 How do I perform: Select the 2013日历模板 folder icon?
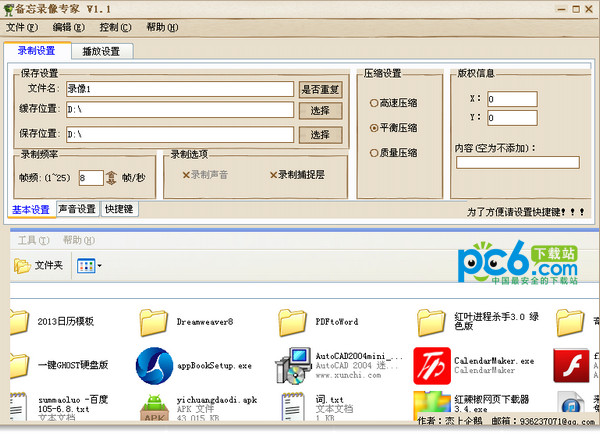[19, 322]
